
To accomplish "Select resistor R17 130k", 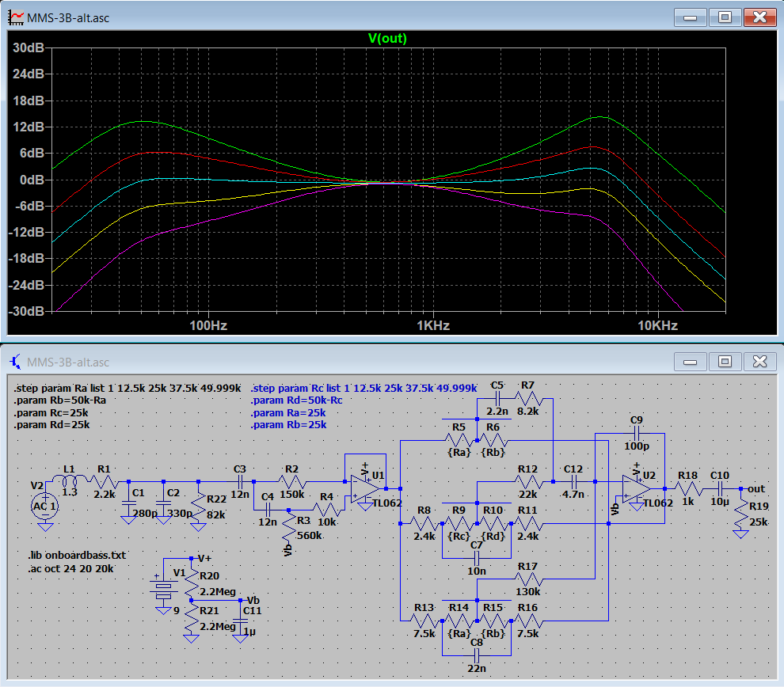I will (x=528, y=579).
